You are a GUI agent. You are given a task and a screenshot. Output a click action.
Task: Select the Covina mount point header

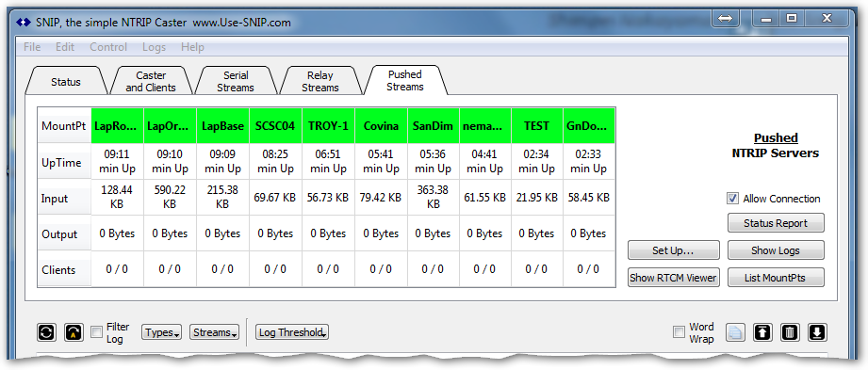(381, 126)
